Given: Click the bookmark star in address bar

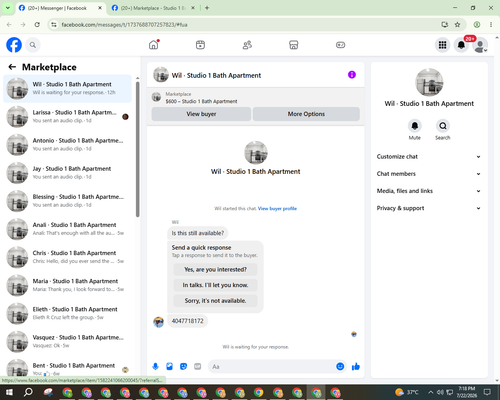Looking at the screenshot, I should 457,25.
